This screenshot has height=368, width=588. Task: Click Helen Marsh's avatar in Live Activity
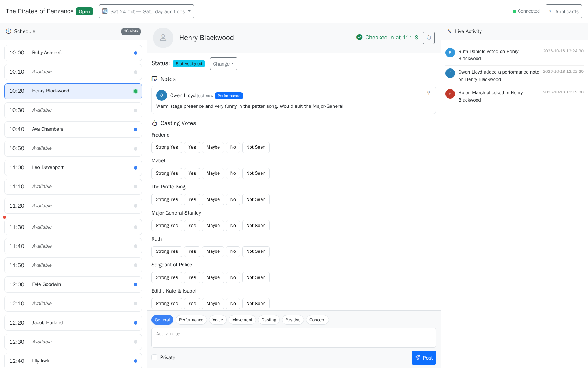click(450, 94)
